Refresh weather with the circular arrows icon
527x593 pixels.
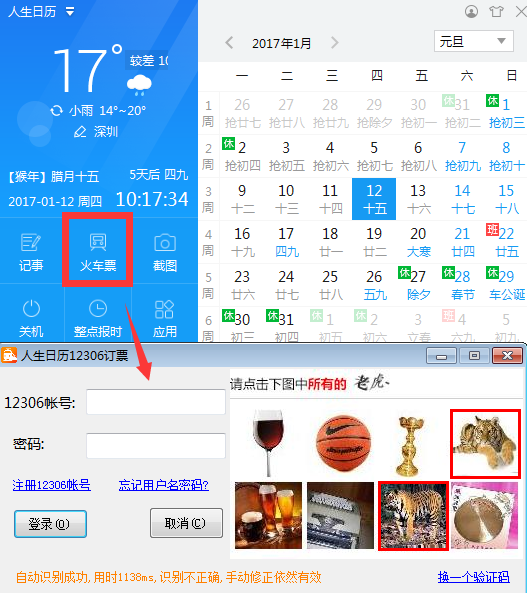pyautogui.click(x=57, y=111)
